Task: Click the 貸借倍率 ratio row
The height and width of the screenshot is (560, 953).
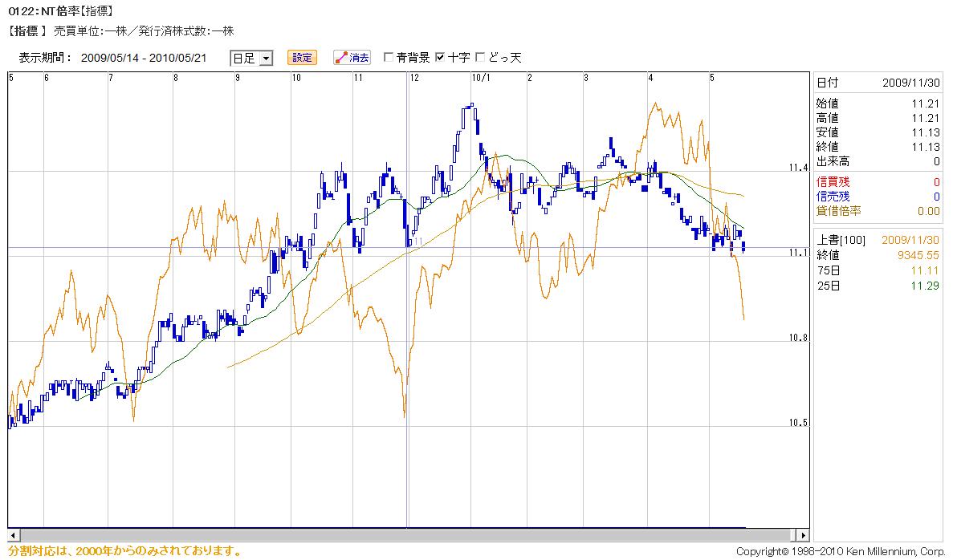Action: click(x=878, y=211)
